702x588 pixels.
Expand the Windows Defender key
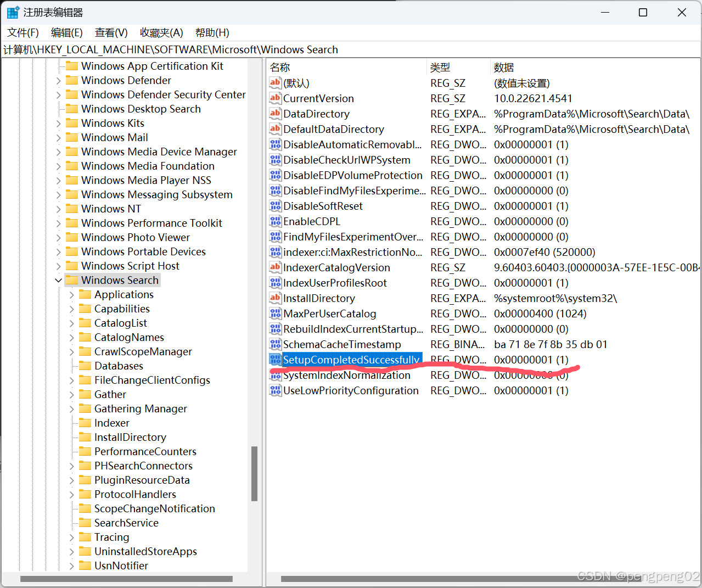(58, 80)
